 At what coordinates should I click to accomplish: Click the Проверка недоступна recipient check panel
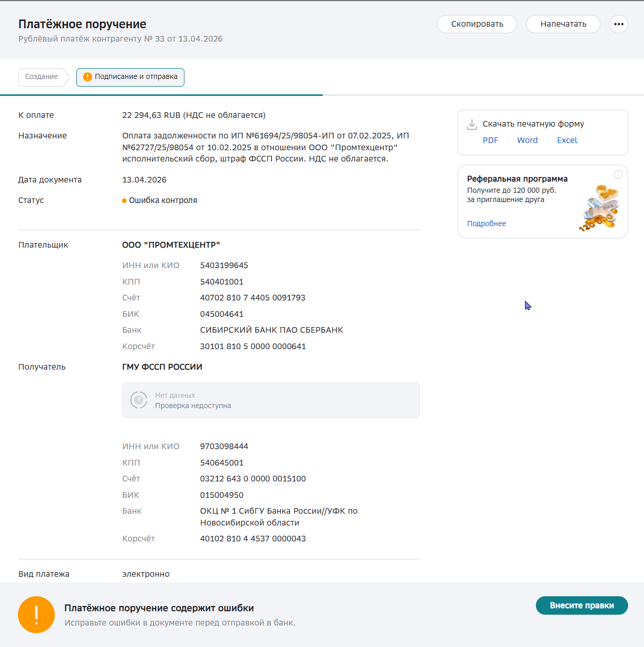(x=271, y=400)
